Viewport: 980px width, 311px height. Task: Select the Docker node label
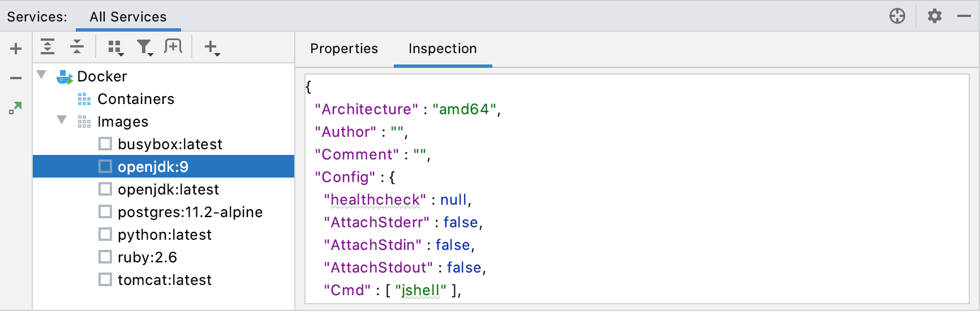(102, 76)
